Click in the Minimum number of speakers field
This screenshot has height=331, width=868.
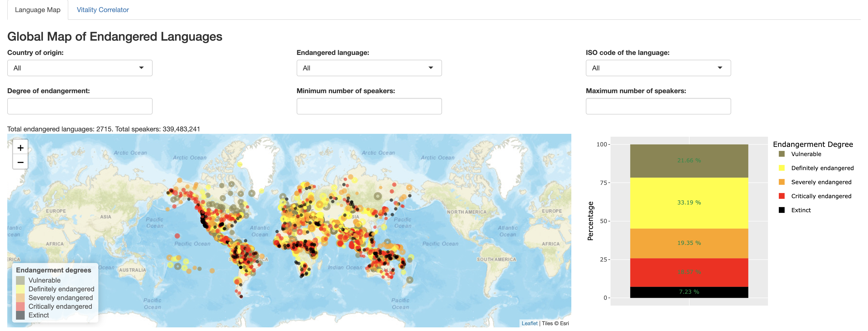pyautogui.click(x=370, y=106)
